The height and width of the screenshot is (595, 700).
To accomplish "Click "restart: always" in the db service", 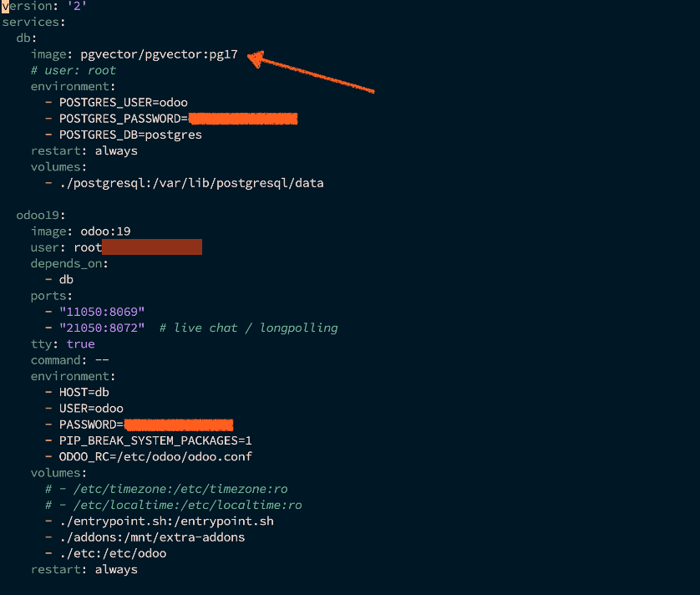I will coord(84,151).
